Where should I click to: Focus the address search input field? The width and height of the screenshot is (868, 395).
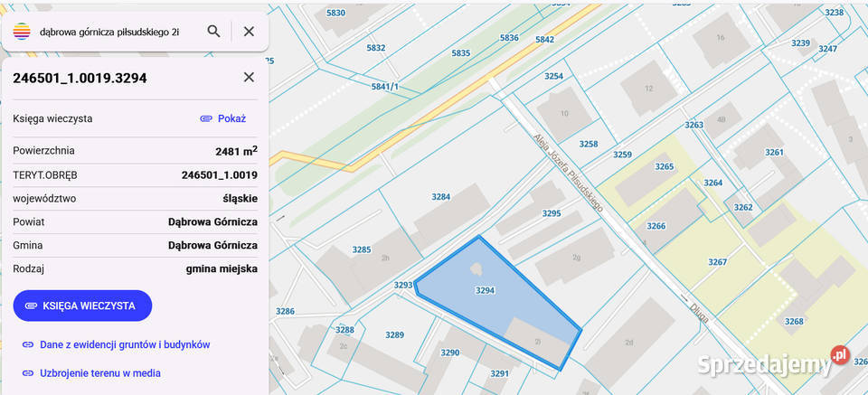(108, 32)
